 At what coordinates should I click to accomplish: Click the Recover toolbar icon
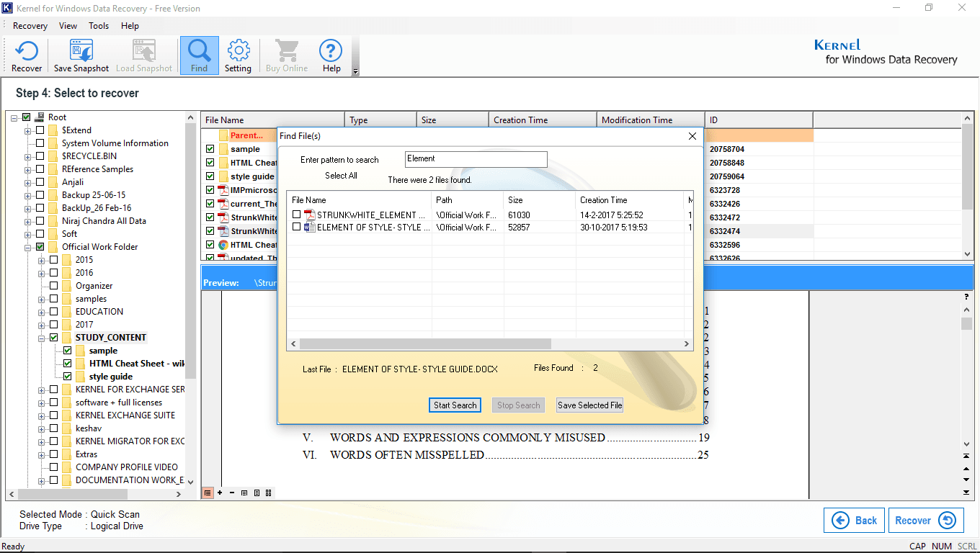[x=27, y=56]
